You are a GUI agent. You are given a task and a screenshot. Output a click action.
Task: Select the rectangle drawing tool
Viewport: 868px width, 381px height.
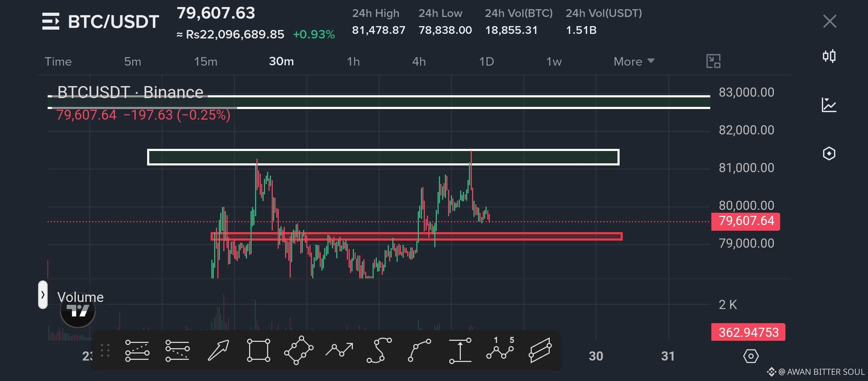[258, 350]
